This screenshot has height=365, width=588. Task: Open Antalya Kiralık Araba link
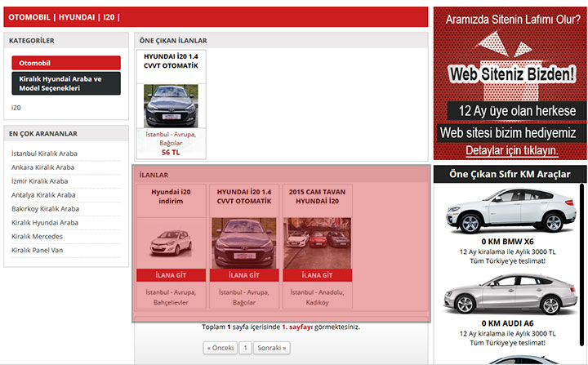[43, 195]
